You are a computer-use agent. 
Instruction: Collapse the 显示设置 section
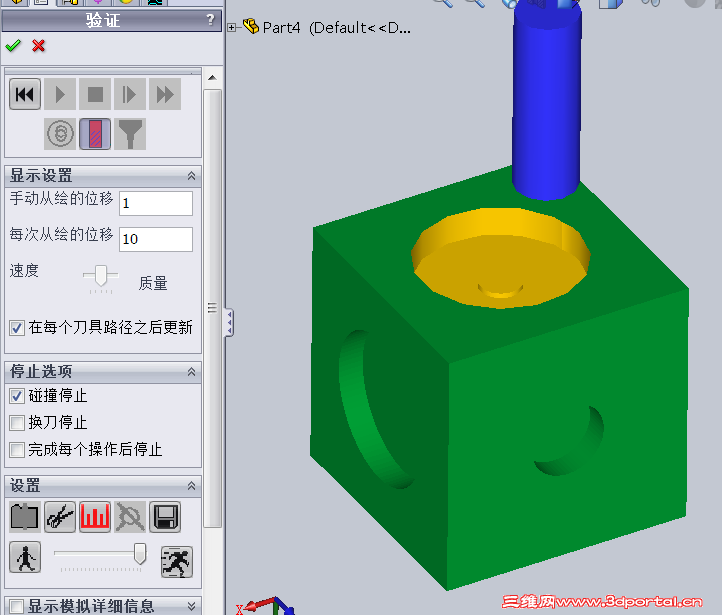pos(192,175)
